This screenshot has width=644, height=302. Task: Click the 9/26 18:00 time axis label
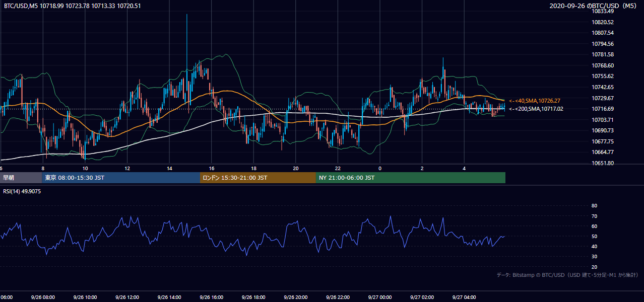pyautogui.click(x=253, y=297)
